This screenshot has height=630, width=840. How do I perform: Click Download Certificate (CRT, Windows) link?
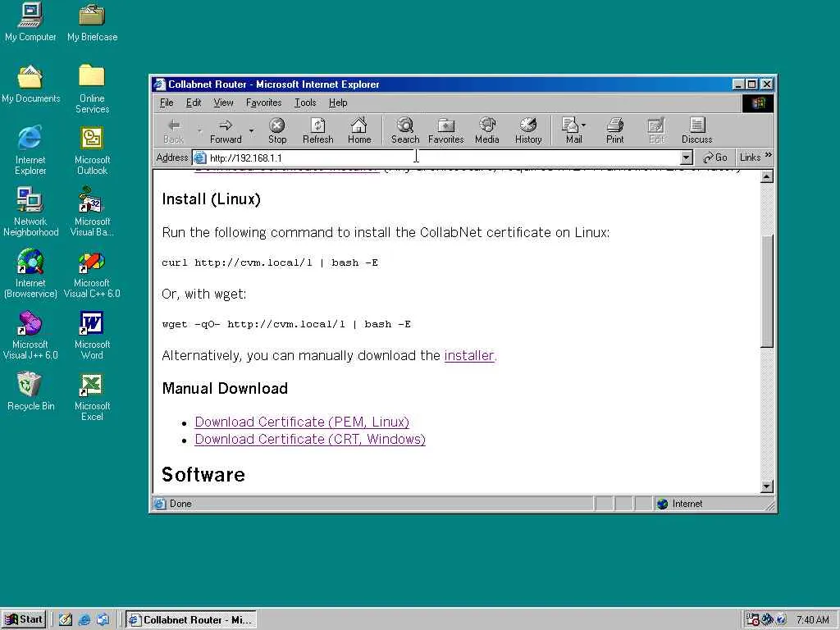tap(309, 440)
